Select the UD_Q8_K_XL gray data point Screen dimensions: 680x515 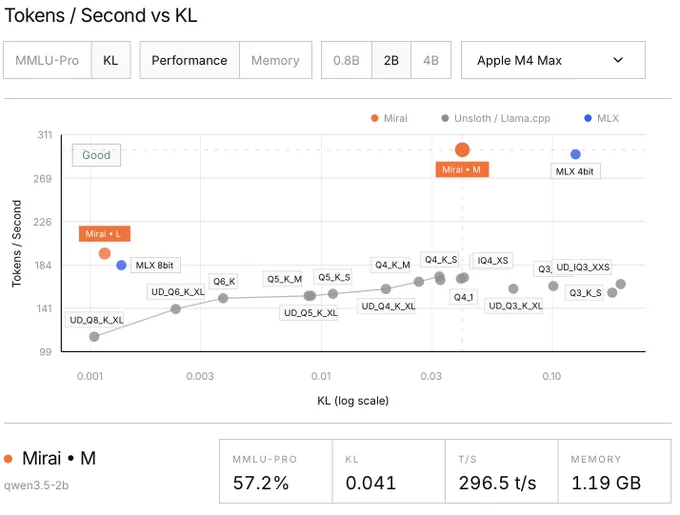pyautogui.click(x=94, y=336)
